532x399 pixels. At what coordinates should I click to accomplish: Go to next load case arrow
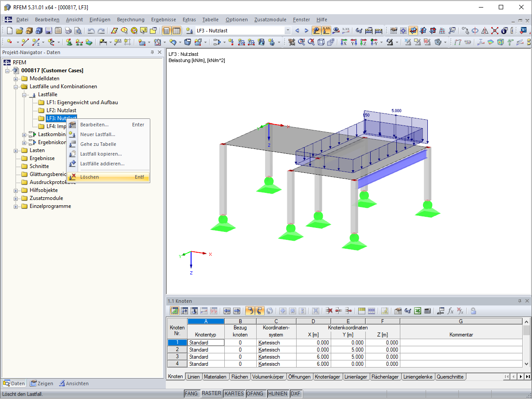click(306, 31)
